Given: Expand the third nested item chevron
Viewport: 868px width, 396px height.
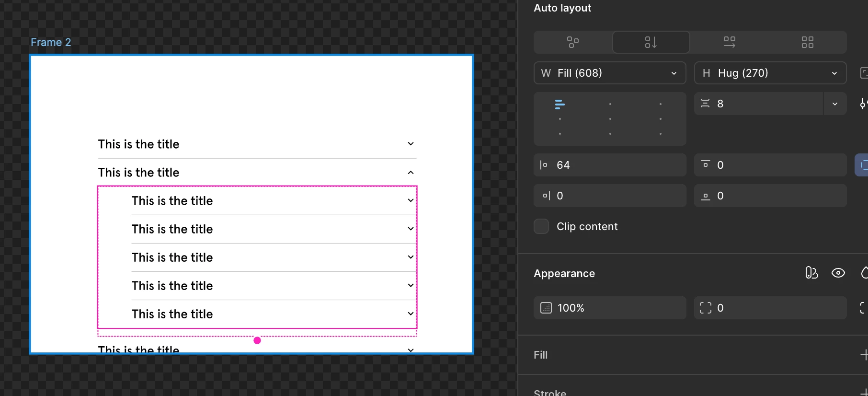Looking at the screenshot, I should pos(411,257).
